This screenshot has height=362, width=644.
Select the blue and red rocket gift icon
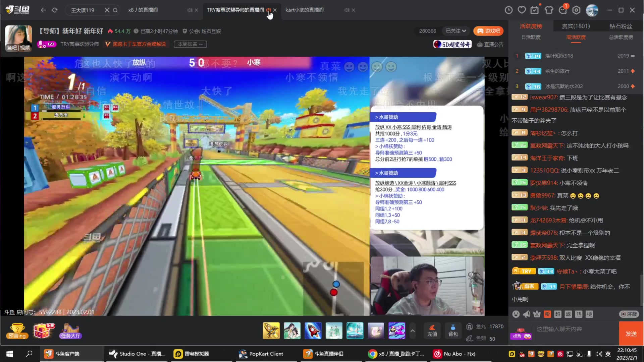(313, 331)
